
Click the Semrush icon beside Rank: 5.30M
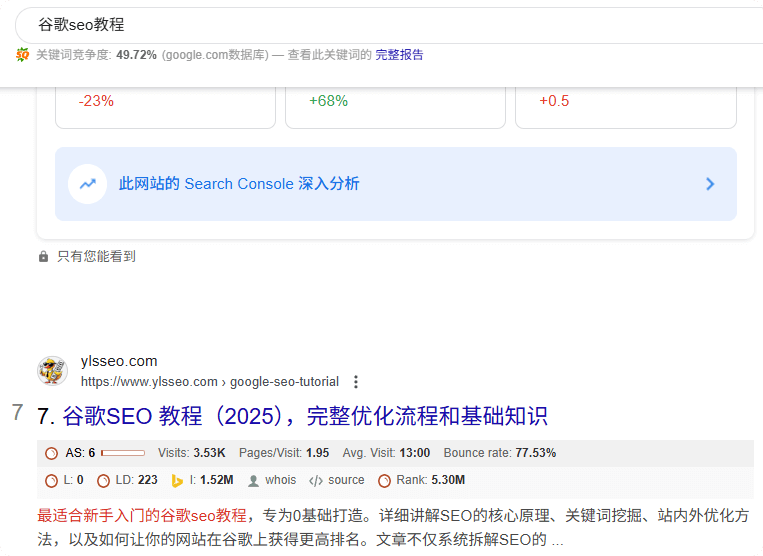tap(384, 481)
